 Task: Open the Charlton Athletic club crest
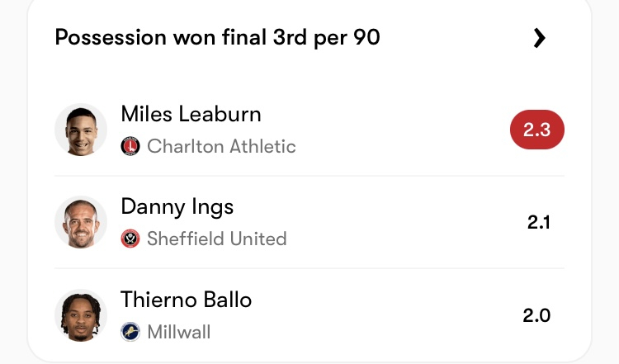[x=130, y=147]
